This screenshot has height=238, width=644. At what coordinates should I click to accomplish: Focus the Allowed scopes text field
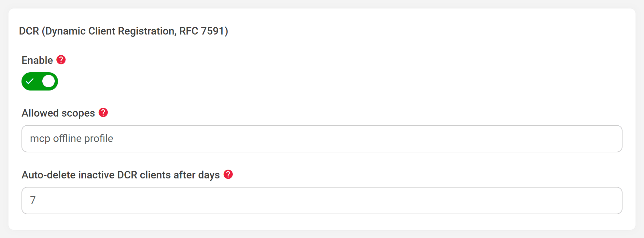pos(322,139)
